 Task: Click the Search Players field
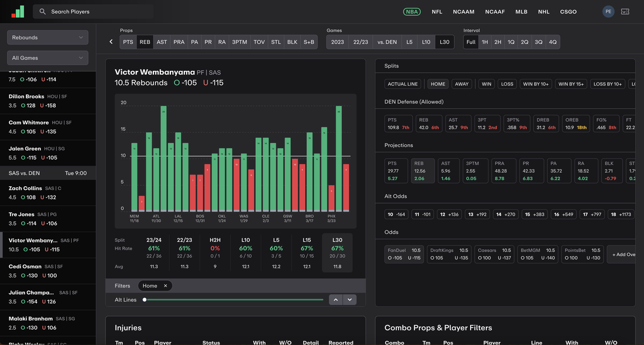[93, 12]
